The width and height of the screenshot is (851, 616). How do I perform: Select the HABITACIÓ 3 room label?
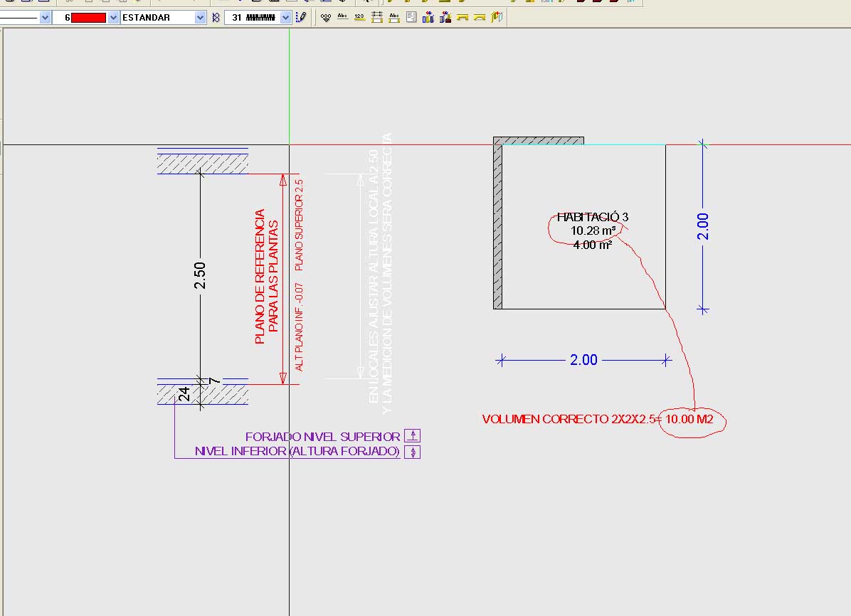593,217
